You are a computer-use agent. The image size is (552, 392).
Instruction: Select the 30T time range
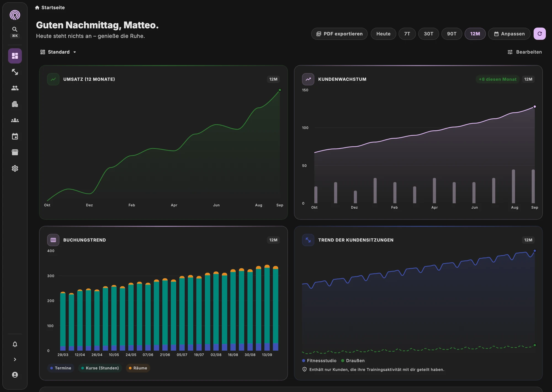tap(429, 34)
